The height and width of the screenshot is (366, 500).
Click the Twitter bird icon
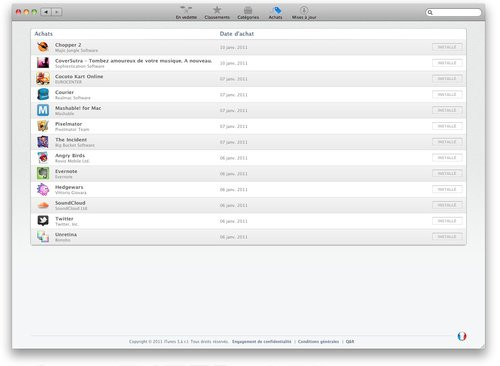pos(43,221)
